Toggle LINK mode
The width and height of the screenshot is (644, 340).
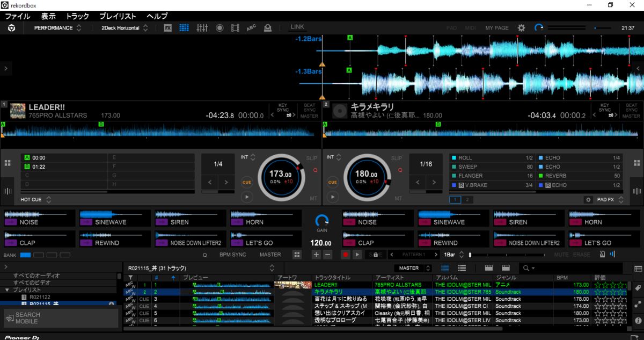tap(297, 27)
